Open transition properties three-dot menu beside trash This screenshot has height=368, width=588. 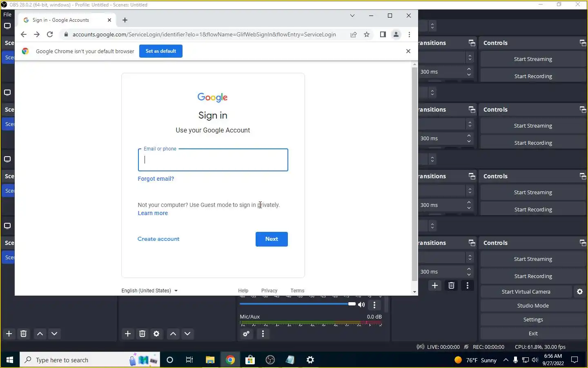click(468, 285)
